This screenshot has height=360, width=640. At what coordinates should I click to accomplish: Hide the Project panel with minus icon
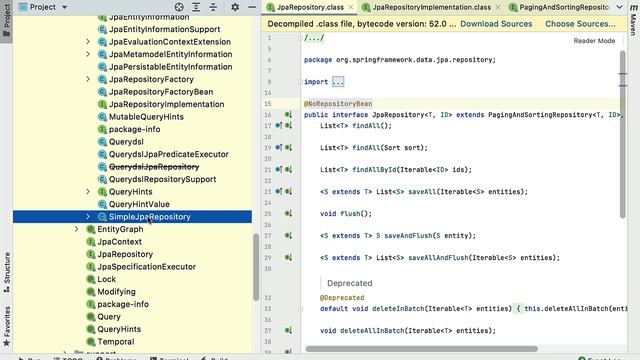pos(252,7)
